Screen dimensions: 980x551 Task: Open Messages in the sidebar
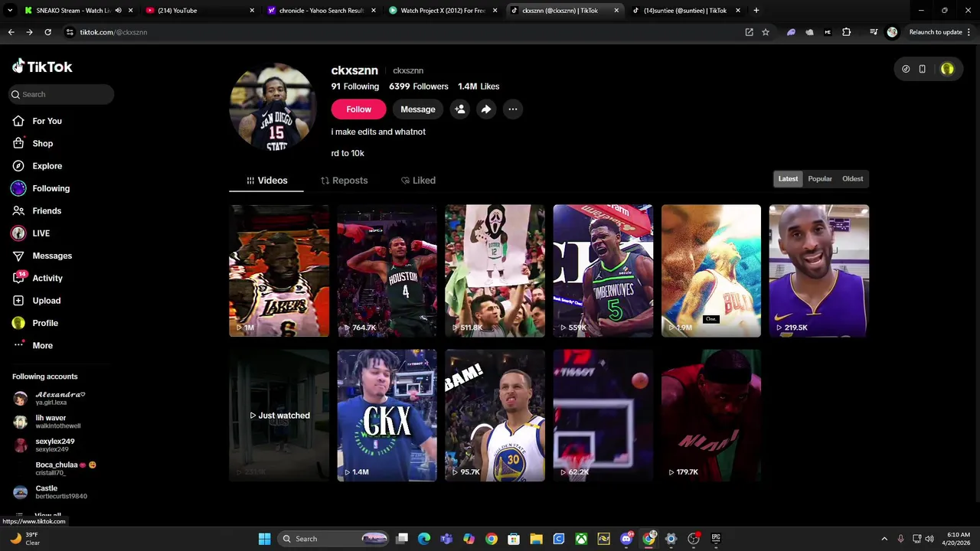(x=51, y=256)
